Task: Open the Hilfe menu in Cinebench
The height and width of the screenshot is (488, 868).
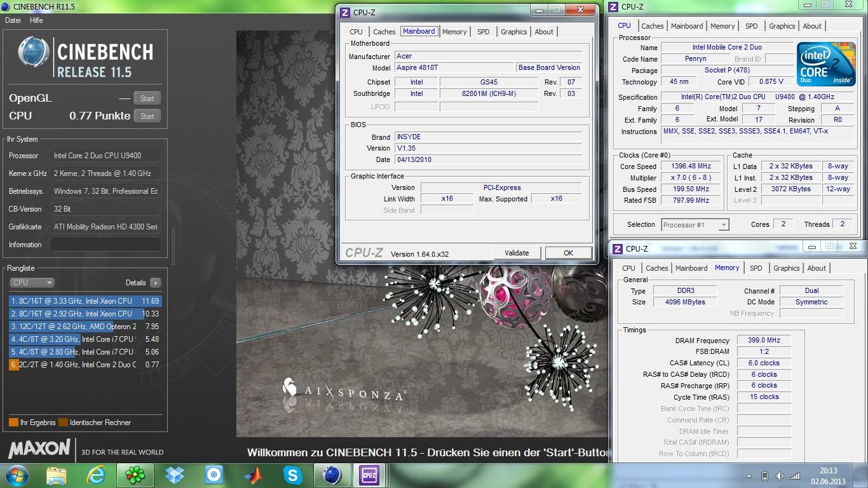Action: pos(36,20)
